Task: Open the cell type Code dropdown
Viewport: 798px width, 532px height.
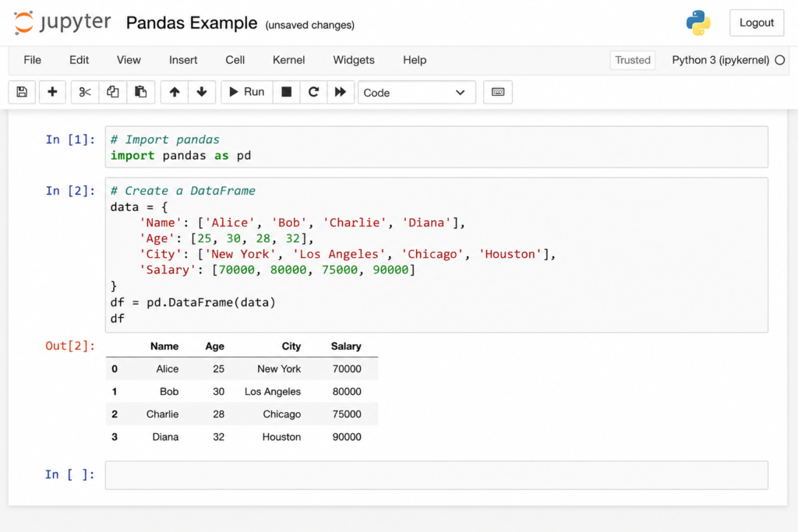Action: pos(416,93)
